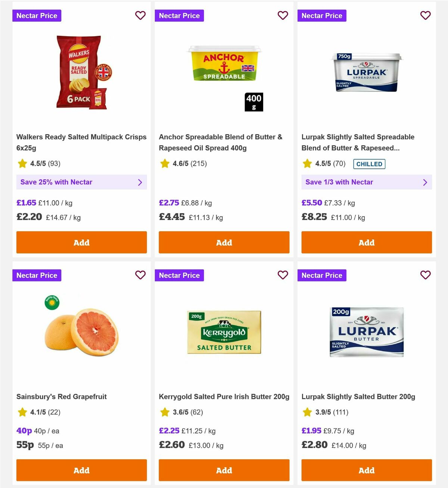
Task: Open the Kerrygold Salted Pure Irish Butter listing
Action: (224, 397)
